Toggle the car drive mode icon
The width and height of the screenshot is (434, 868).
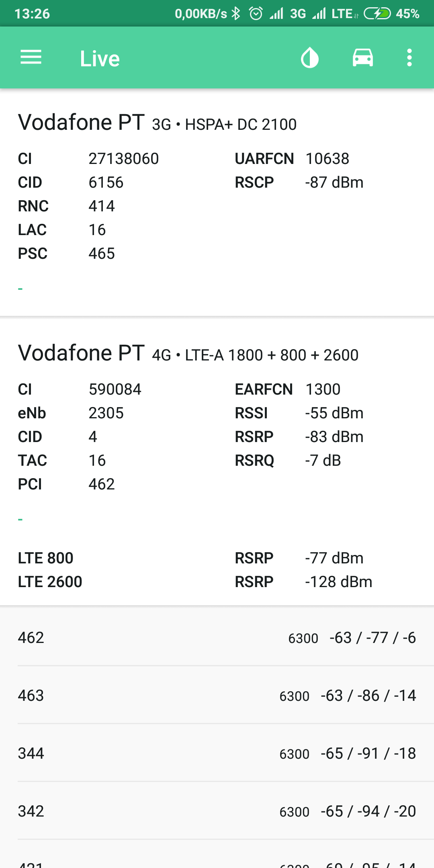[362, 58]
